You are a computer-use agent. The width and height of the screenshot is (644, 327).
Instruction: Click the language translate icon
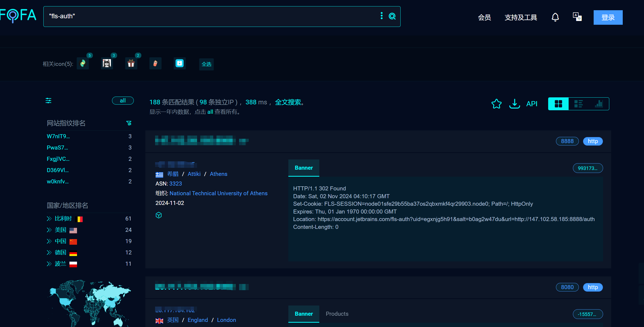(x=577, y=17)
